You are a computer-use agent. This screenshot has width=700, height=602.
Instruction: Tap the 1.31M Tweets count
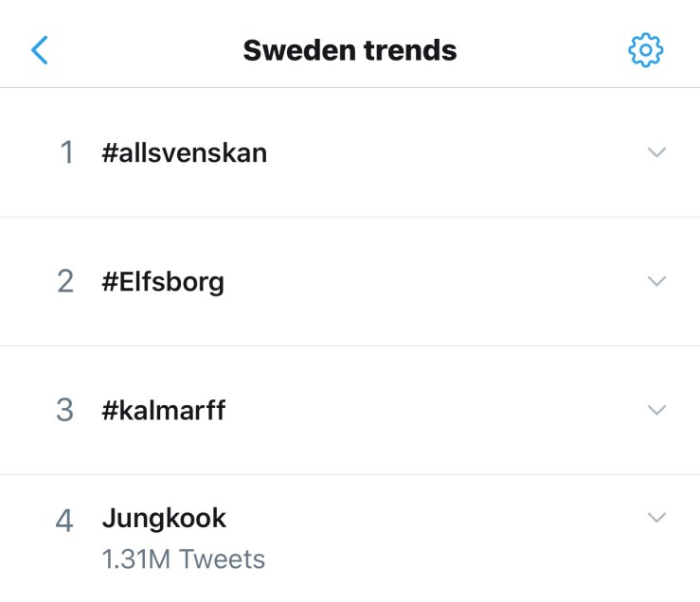(x=184, y=559)
